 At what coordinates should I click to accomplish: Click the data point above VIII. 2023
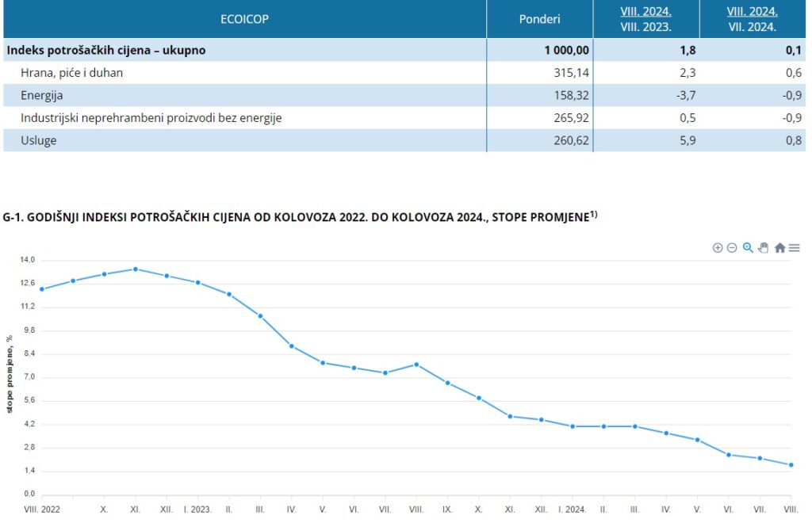pyautogui.click(x=416, y=365)
